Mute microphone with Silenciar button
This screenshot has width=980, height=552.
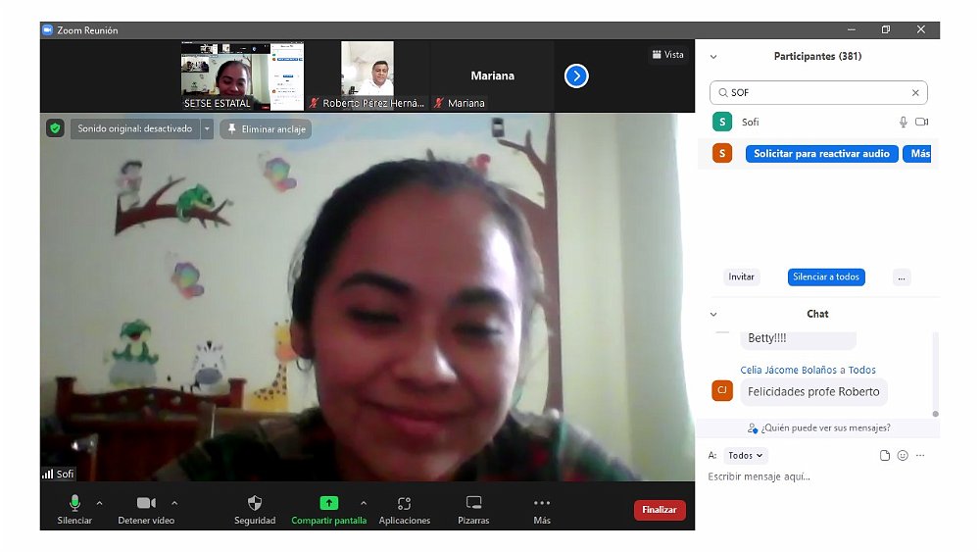pos(74,503)
